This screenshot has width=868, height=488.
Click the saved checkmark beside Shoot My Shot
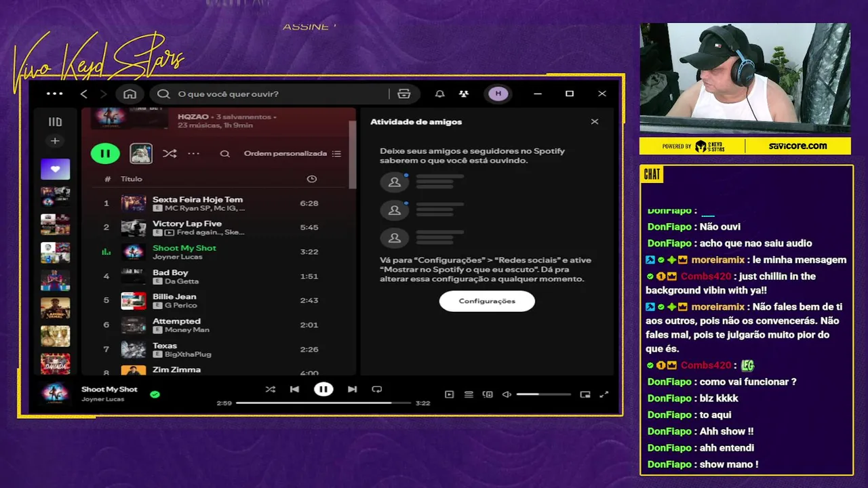(x=155, y=394)
